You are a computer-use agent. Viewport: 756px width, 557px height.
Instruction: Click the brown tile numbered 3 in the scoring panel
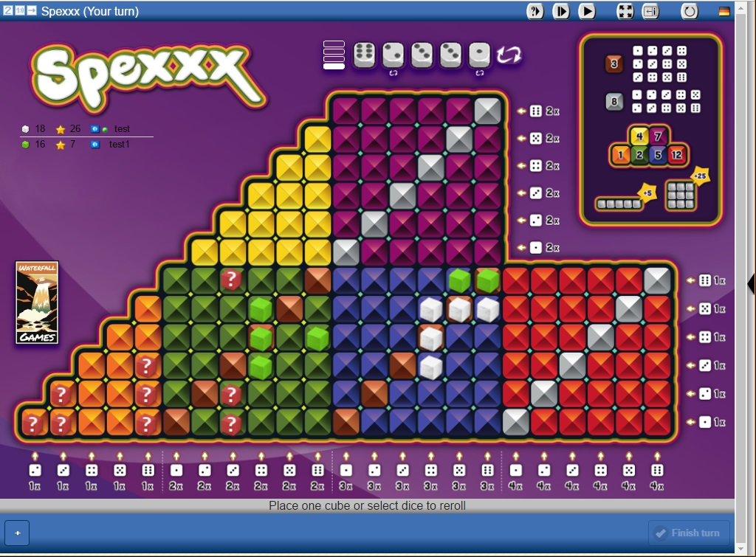(x=614, y=63)
